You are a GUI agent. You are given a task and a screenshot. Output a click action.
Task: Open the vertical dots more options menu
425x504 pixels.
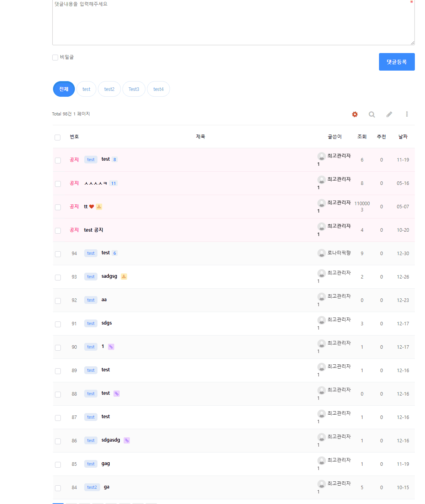point(407,114)
